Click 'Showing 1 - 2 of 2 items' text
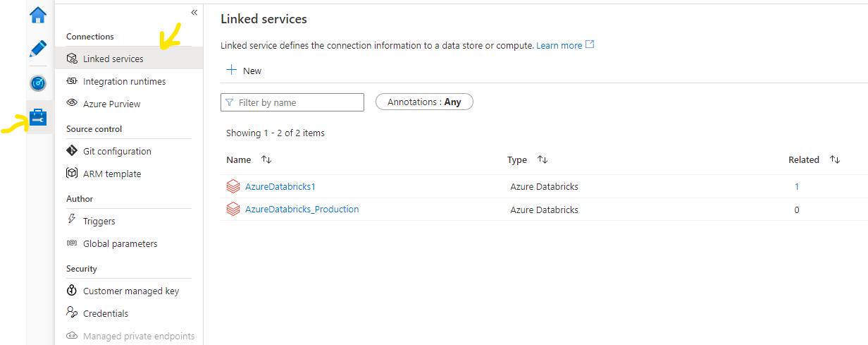The image size is (868, 345). tap(275, 133)
